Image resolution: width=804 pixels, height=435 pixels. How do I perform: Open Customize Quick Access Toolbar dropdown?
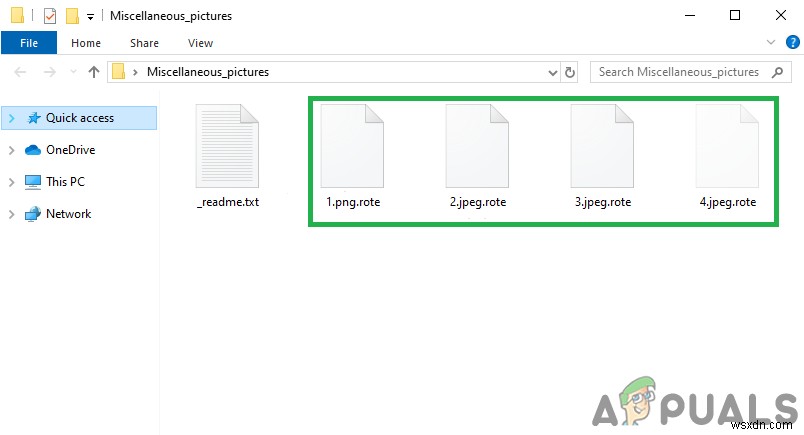click(x=90, y=17)
